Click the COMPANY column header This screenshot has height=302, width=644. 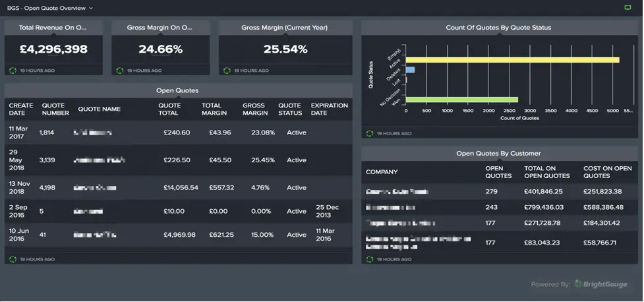382,172
